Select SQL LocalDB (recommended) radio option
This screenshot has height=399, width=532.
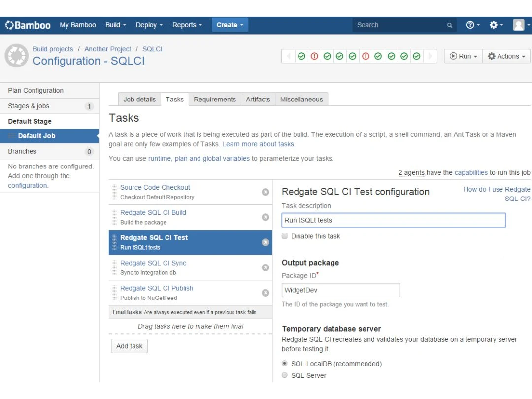click(x=284, y=364)
